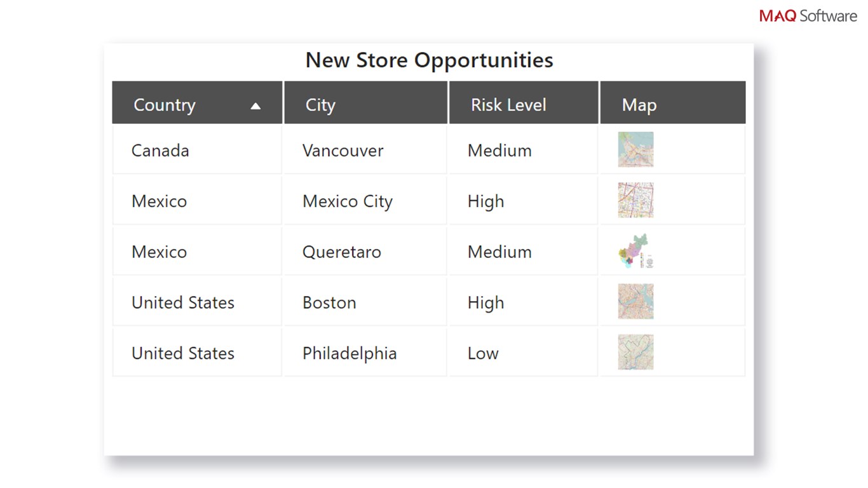Click the Country column header label

[x=165, y=105]
